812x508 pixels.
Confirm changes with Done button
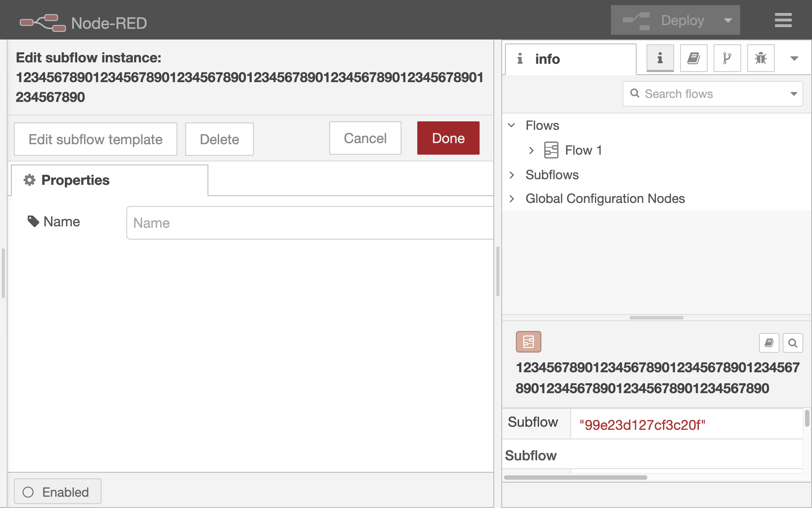448,138
